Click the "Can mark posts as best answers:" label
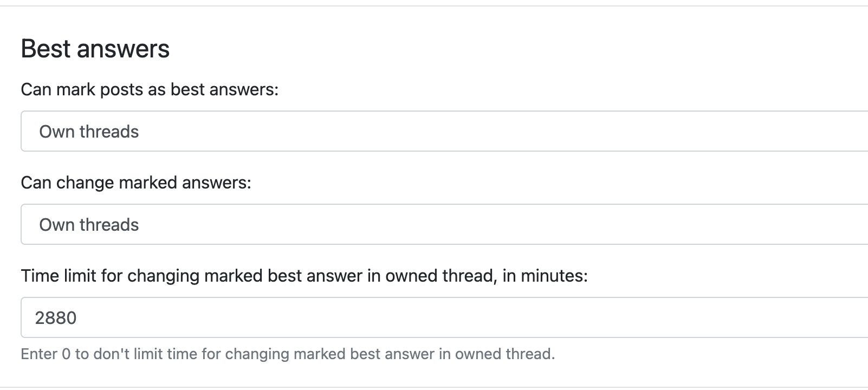Image resolution: width=868 pixels, height=390 pixels. point(150,89)
